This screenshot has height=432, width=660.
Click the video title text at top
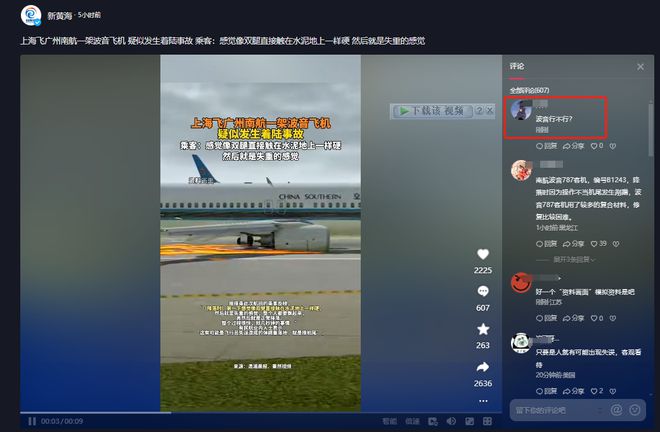[x=223, y=41]
